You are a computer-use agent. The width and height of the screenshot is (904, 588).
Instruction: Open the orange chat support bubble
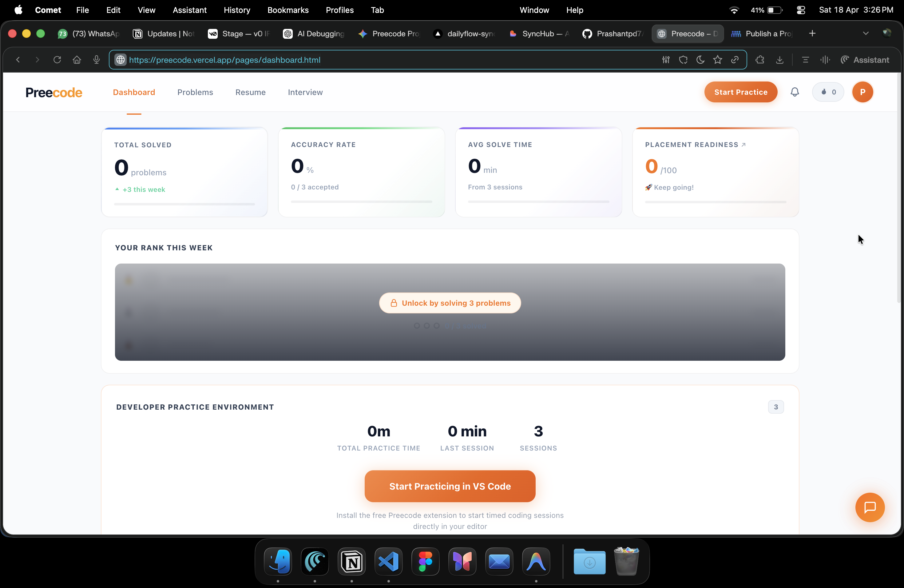click(870, 507)
